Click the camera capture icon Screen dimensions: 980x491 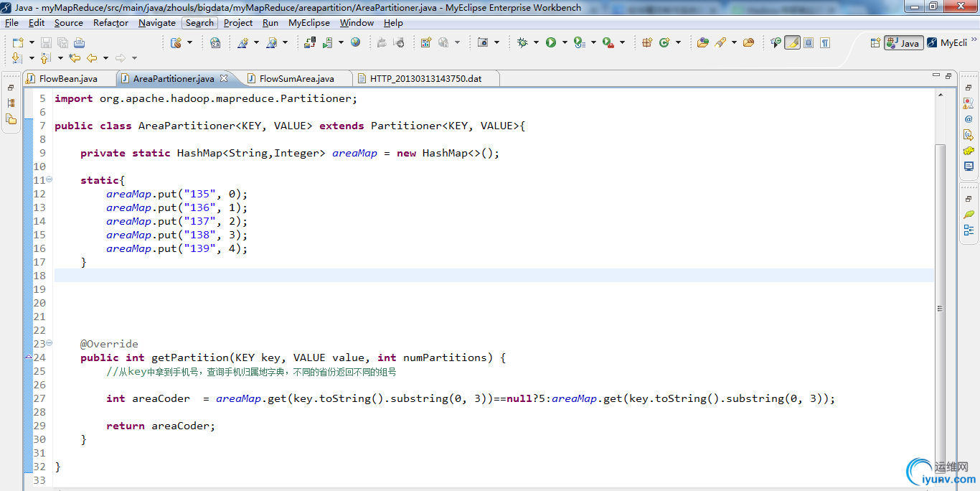click(483, 43)
